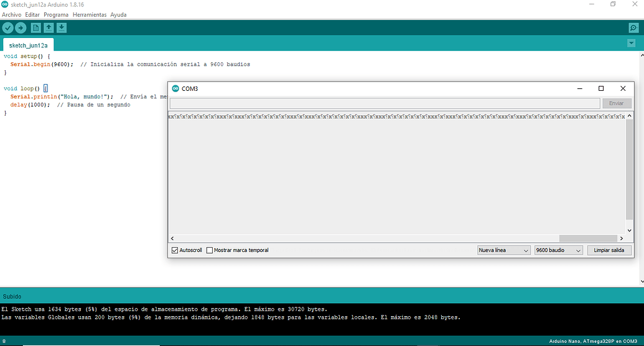
Task: Enable Mostrar marca temporal checkbox
Action: tap(210, 250)
